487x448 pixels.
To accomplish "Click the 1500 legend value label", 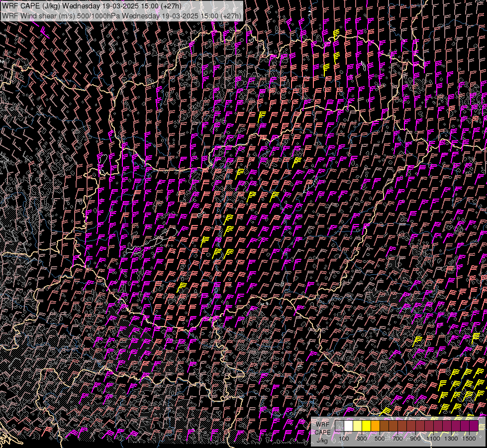I will 469,439.
